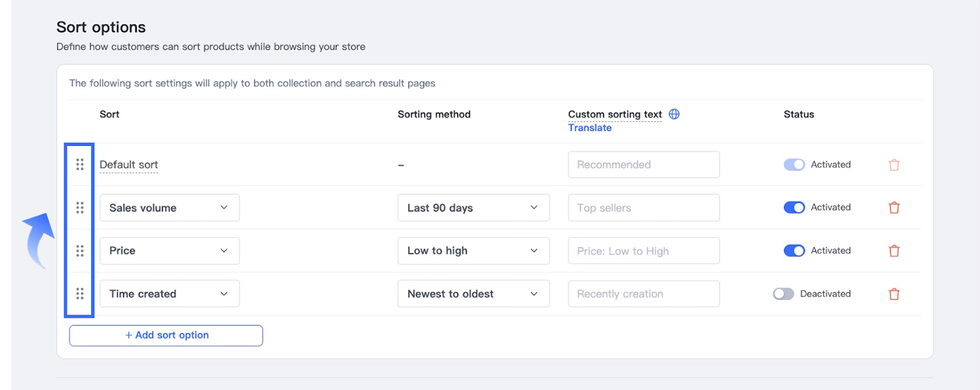The image size is (980, 390).
Task: Click the drag handle for Default sort
Action: (x=80, y=164)
